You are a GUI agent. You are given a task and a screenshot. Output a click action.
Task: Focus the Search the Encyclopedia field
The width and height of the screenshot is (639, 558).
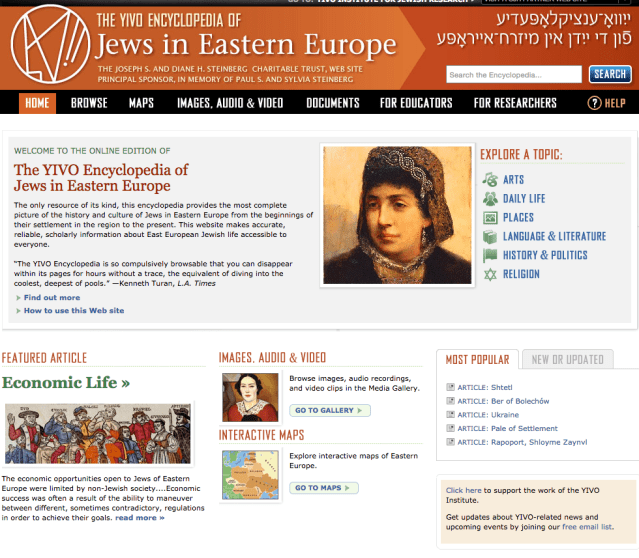(x=513, y=75)
